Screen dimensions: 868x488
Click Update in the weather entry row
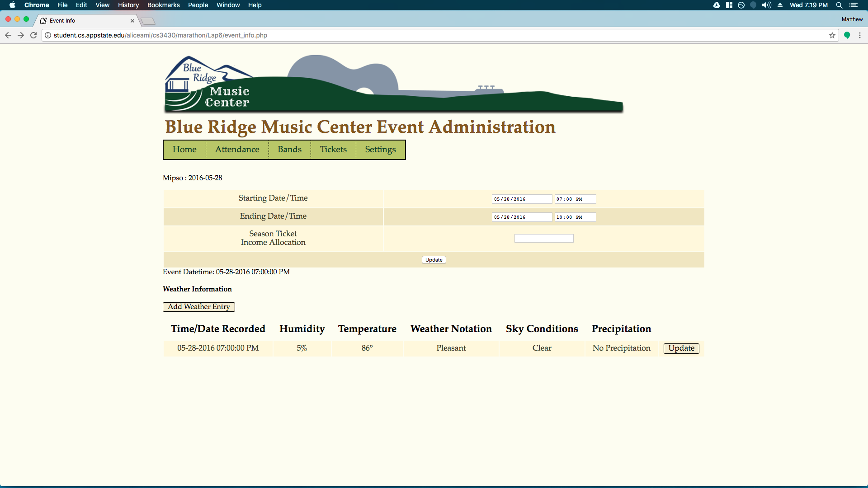tap(681, 348)
